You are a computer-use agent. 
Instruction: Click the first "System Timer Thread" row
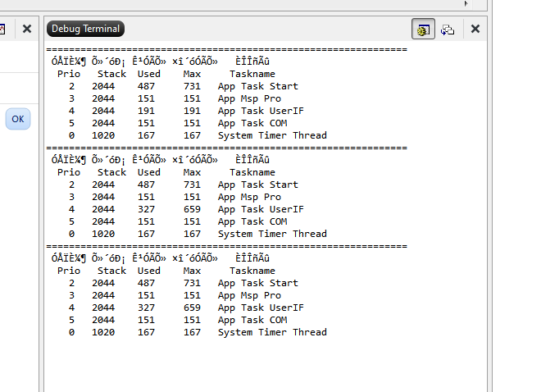click(x=271, y=135)
